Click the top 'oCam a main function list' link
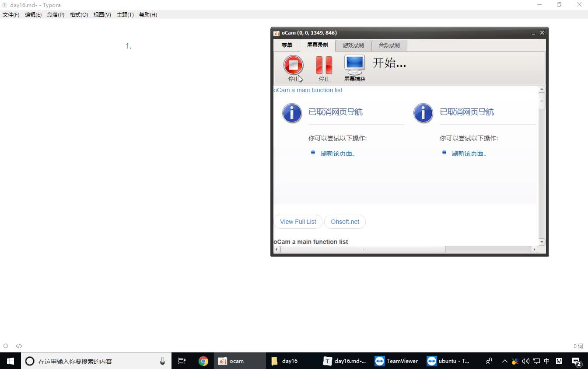Viewport: 588px width, 369px height. point(308,90)
